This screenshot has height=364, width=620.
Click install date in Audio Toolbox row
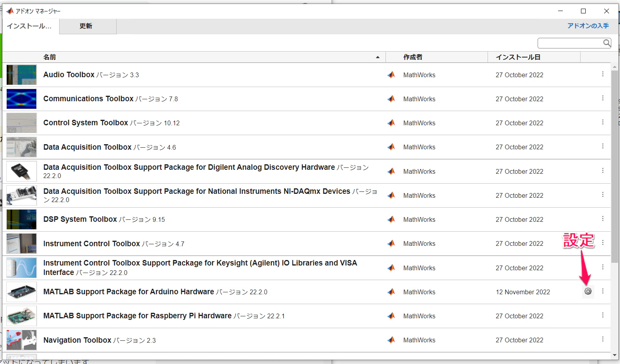coord(519,75)
